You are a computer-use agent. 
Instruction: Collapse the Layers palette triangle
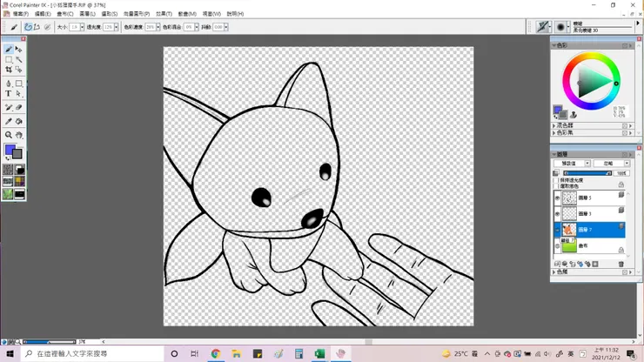click(554, 154)
